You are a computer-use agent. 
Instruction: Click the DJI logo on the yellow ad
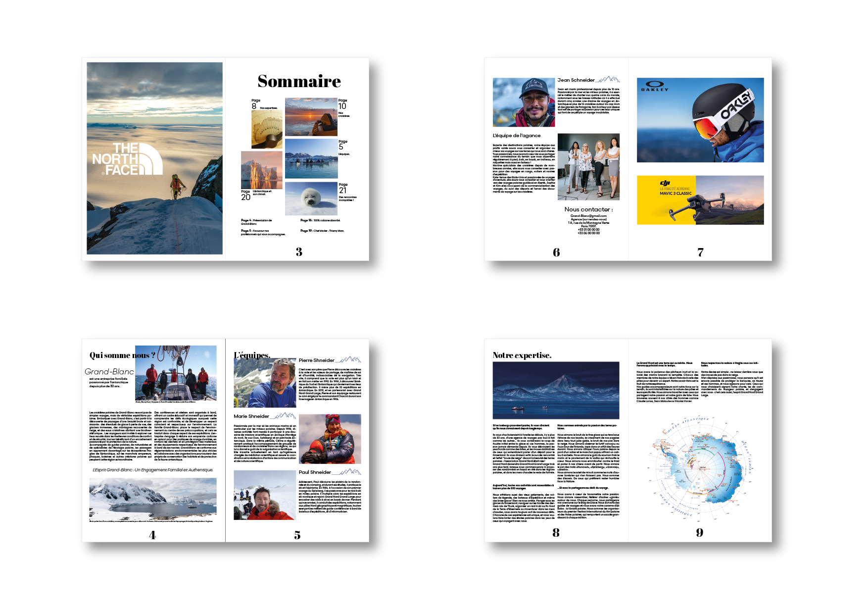(665, 183)
